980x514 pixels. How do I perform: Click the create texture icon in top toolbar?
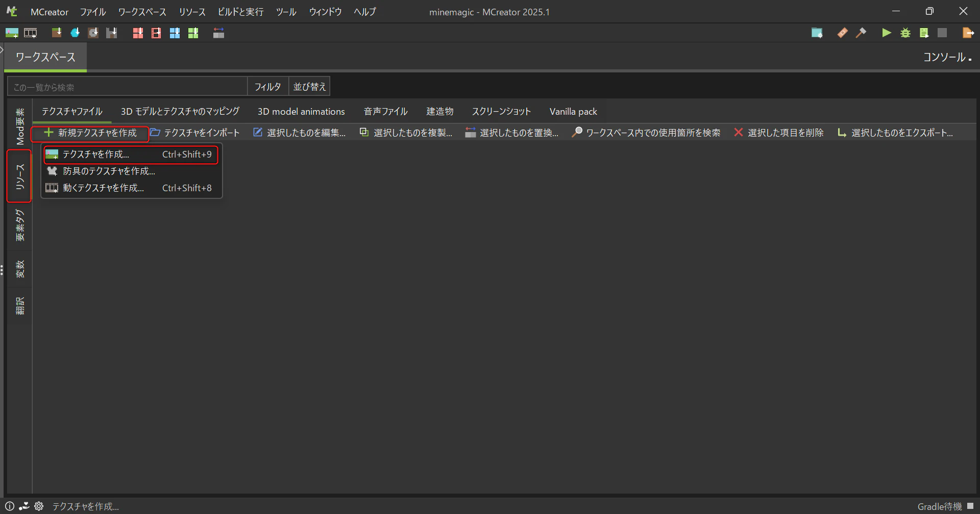12,33
